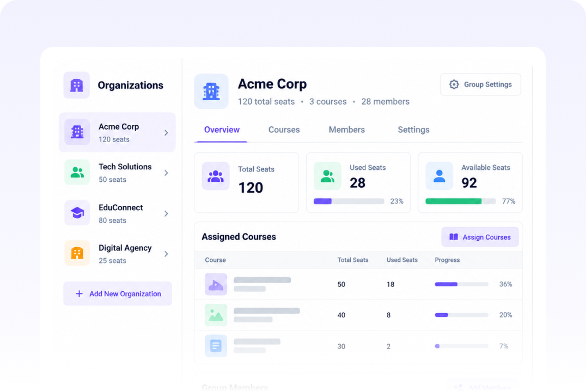Click the Total Seats group icon
This screenshot has height=392, width=586.
216,176
